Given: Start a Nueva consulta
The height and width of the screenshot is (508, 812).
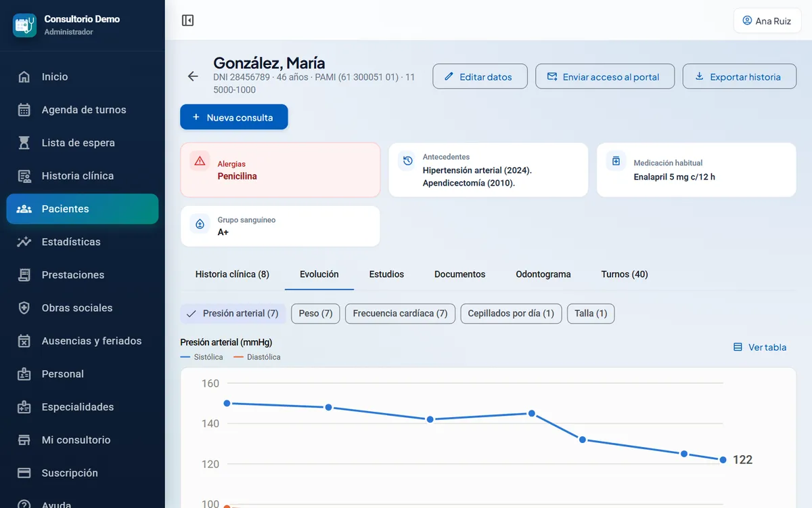Looking at the screenshot, I should [234, 117].
